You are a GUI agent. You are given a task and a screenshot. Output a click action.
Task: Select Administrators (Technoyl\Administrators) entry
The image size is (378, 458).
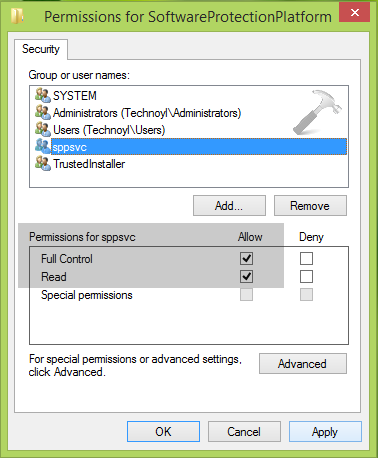pyautogui.click(x=147, y=113)
